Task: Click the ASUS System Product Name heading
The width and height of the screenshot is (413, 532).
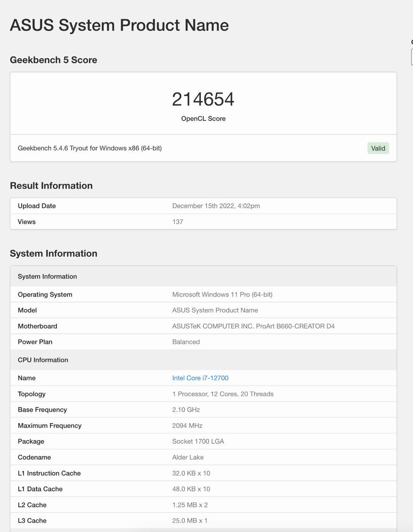Action: pos(119,25)
